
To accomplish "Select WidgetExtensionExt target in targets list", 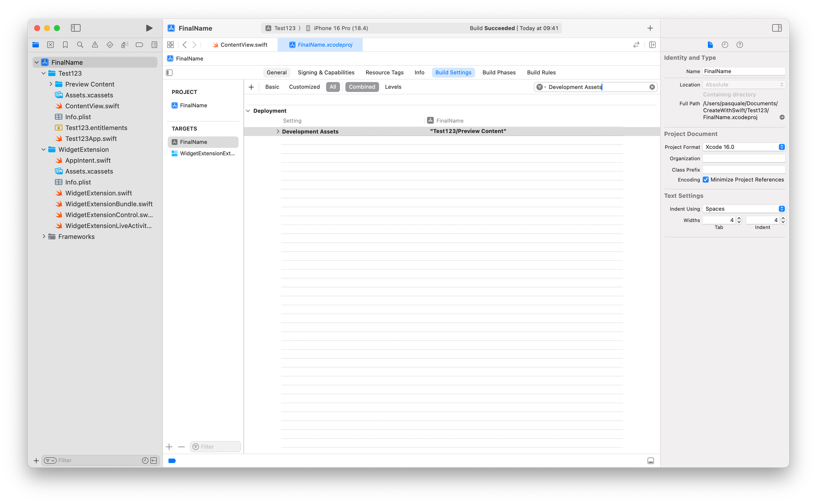I will 207,154.
